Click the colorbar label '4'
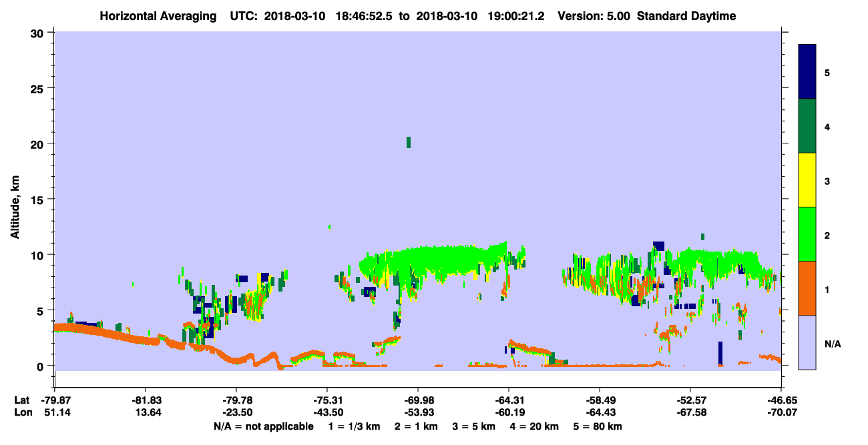 (827, 127)
